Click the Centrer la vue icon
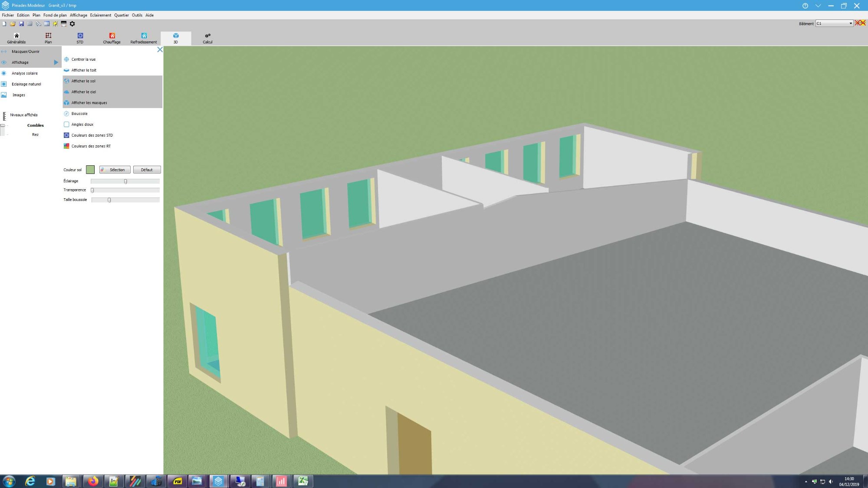The height and width of the screenshot is (488, 868). pyautogui.click(x=66, y=59)
